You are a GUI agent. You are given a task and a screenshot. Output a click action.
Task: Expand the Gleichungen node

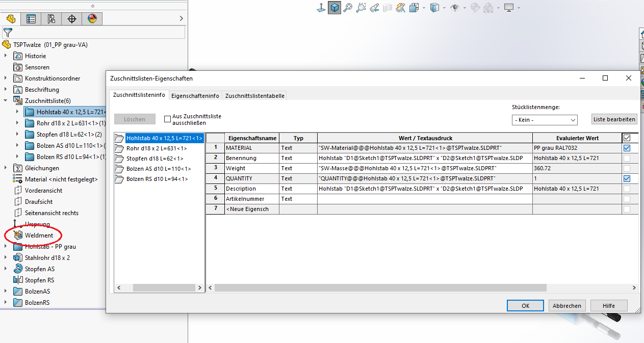coord(6,168)
